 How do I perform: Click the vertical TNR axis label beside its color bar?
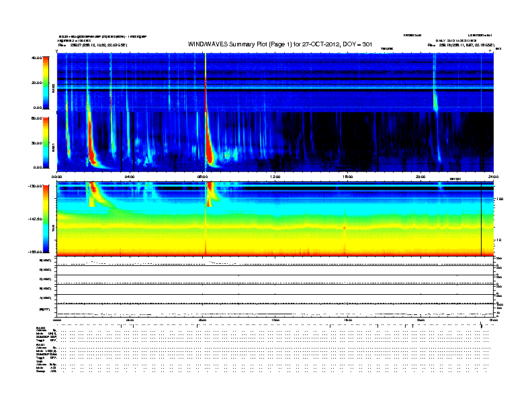tap(53, 228)
